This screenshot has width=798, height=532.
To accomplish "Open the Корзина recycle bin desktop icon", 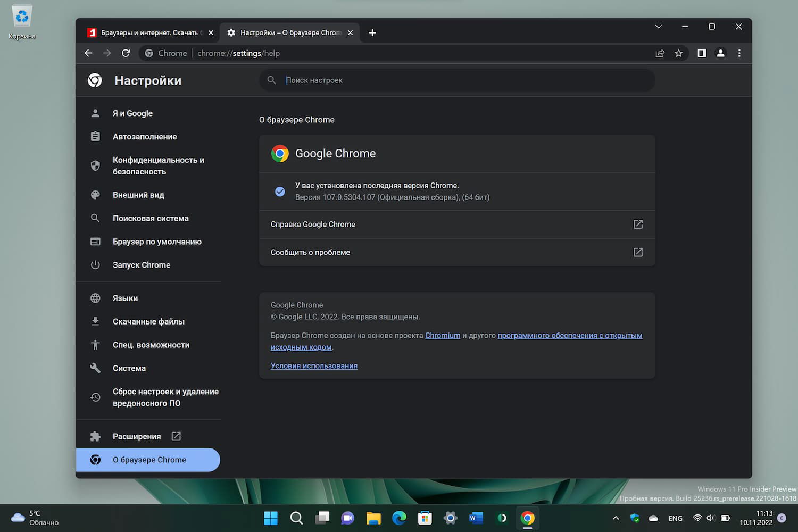I will pyautogui.click(x=22, y=22).
